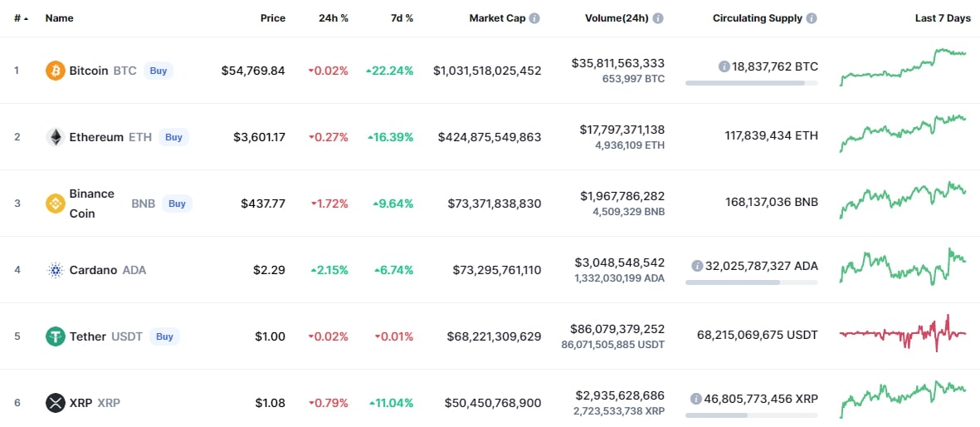The height and width of the screenshot is (427, 980).
Task: Click the Ethereum diamond logo
Action: pos(56,137)
